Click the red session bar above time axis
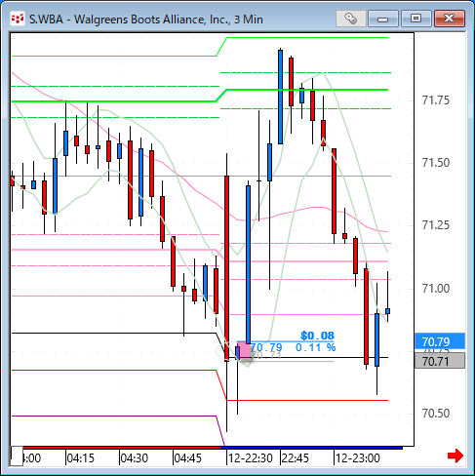The width and height of the screenshot is (475, 476). [122, 448]
